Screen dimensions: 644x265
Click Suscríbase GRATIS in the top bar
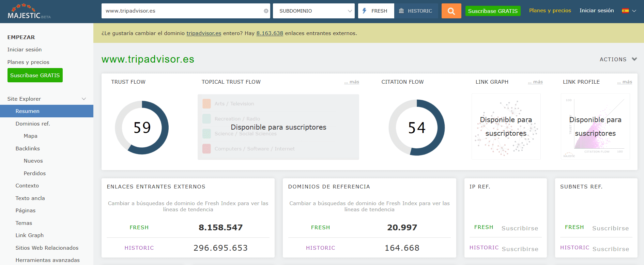(493, 11)
